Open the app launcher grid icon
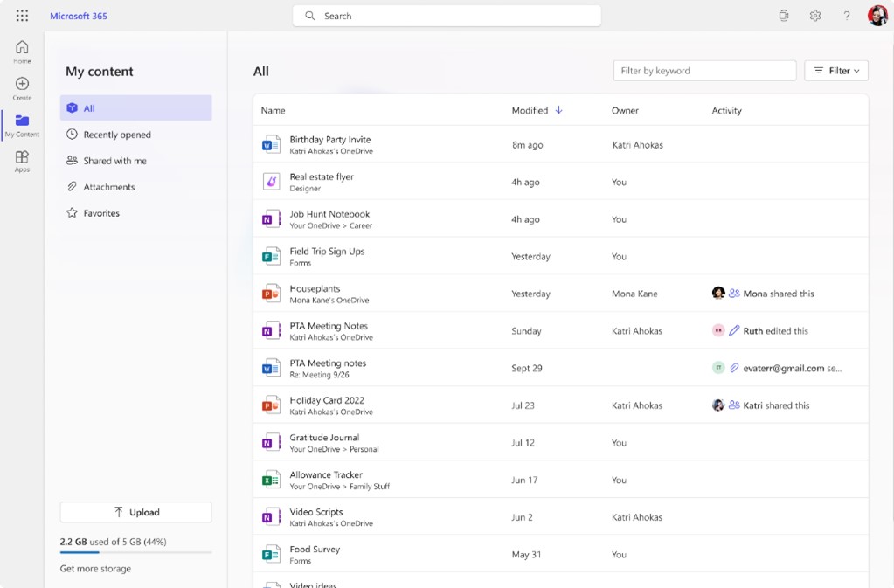This screenshot has height=588, width=894. pos(22,15)
